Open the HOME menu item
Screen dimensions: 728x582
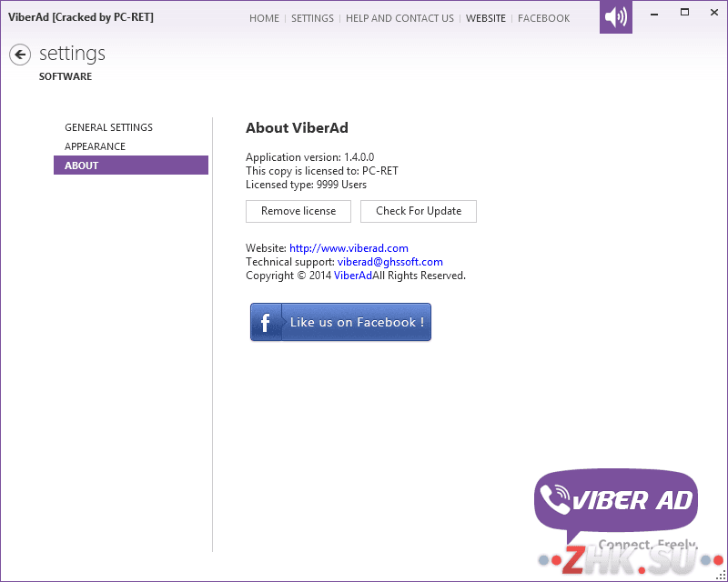(264, 18)
